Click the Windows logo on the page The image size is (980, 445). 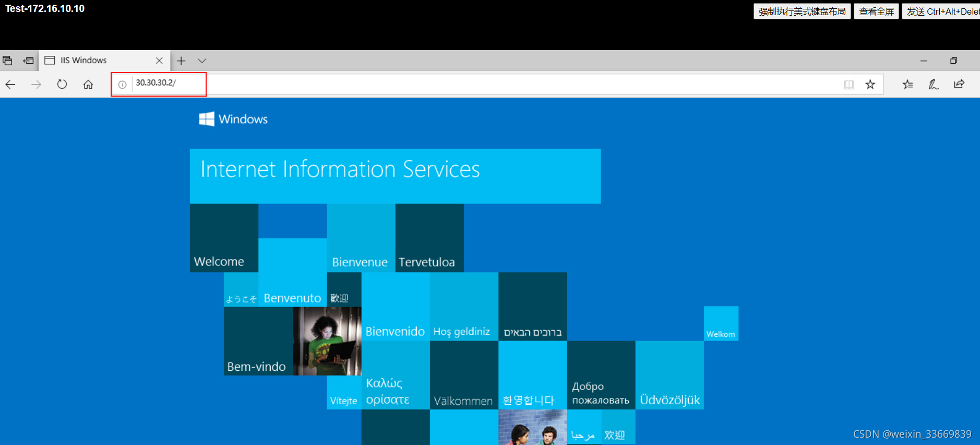[233, 119]
